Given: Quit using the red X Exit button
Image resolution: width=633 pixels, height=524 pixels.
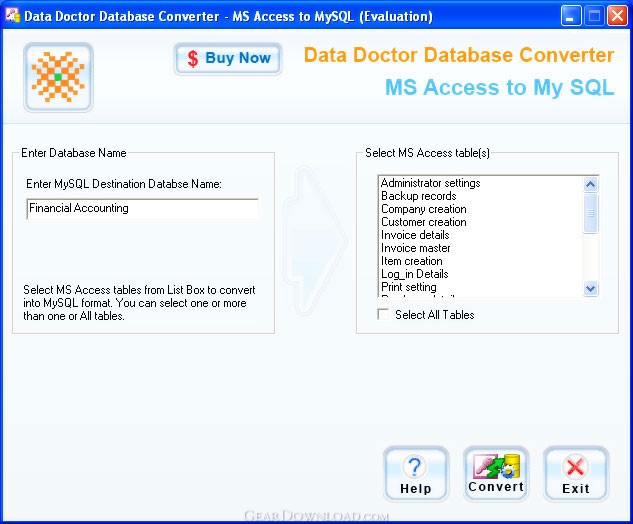Looking at the screenshot, I should tap(576, 474).
